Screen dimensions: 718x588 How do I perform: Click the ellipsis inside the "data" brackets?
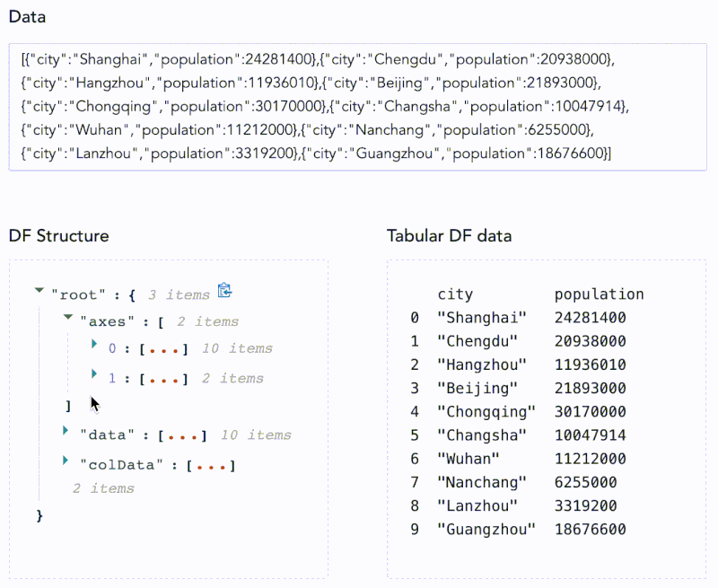coord(182,435)
